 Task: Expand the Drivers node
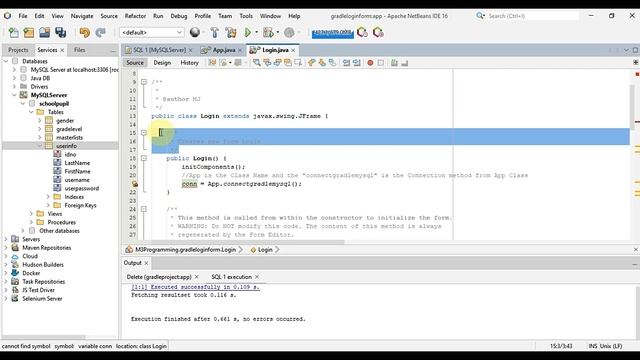[14, 87]
